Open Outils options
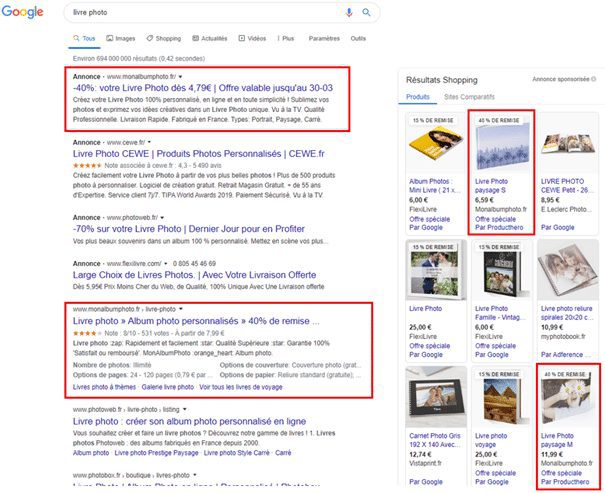Image resolution: width=605 pixels, height=493 pixels. (358, 39)
